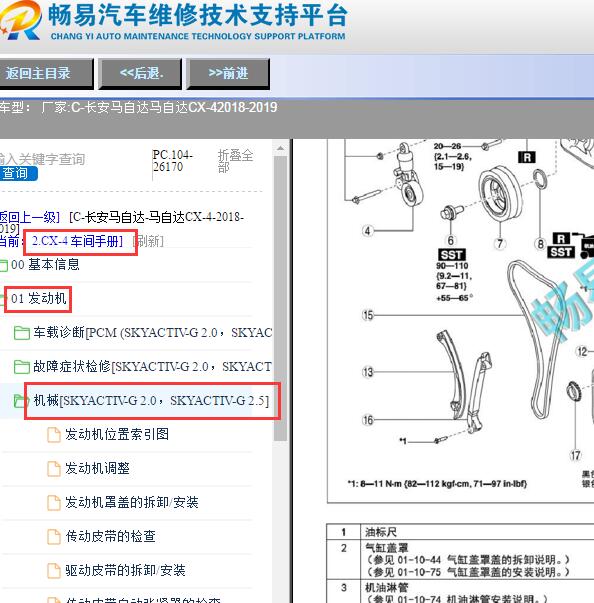Viewport: 594px width, 603px height.
Task: Open 返回上一级 link
Action: click(30, 217)
